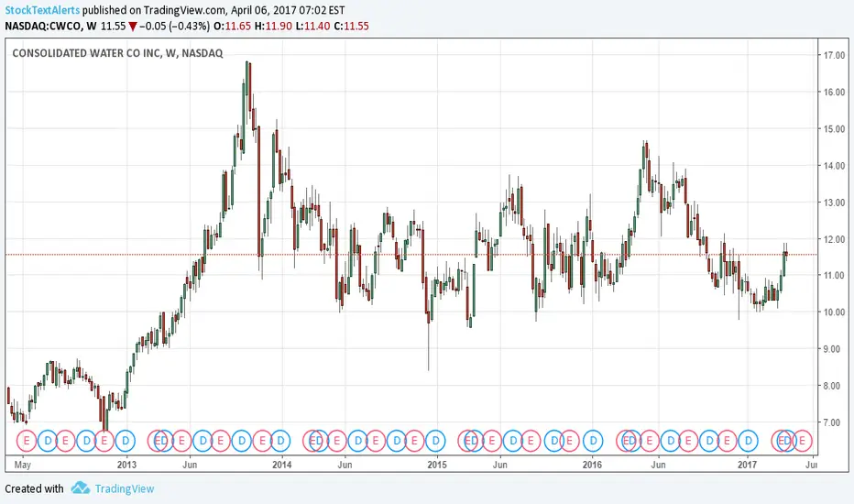Click the TradingView cloud logo icon
This screenshot has height=504, width=854.
click(x=81, y=488)
